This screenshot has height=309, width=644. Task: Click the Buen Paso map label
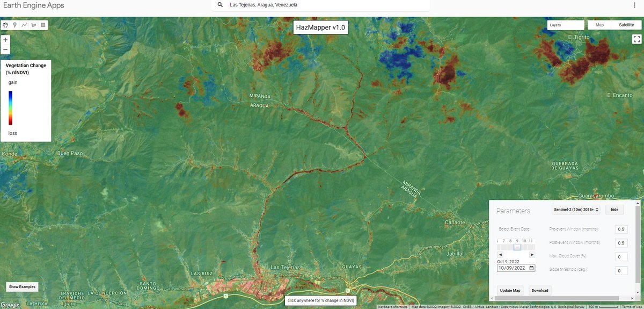pos(70,153)
